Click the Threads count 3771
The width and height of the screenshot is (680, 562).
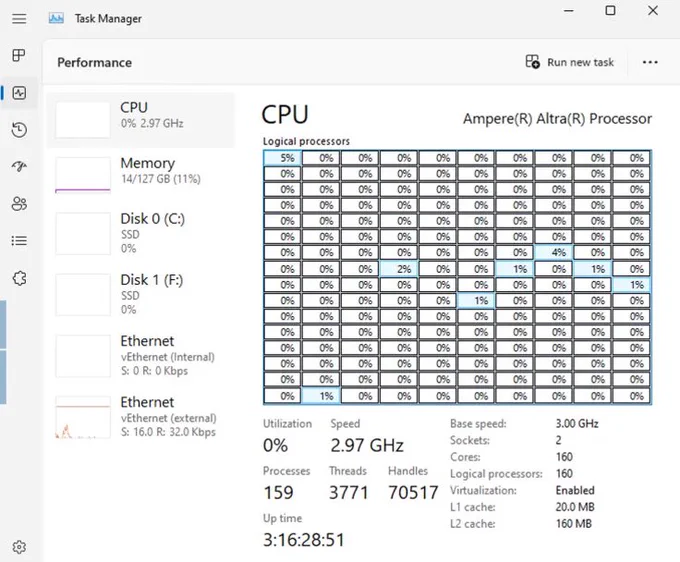[349, 493]
